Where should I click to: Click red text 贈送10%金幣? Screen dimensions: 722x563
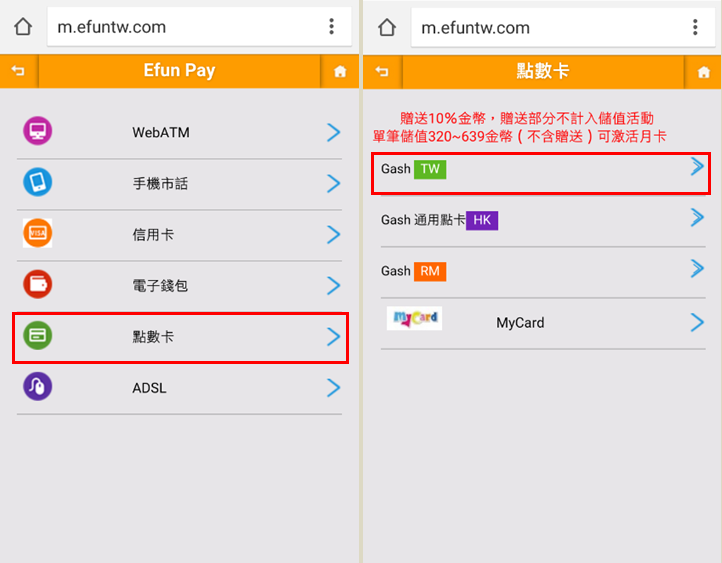443,118
